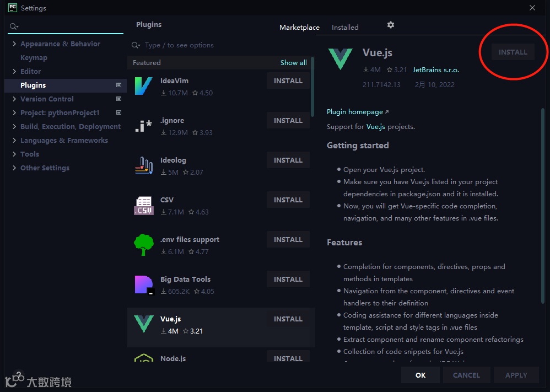Close the Settings dialog
The height and width of the screenshot is (392, 550).
point(532,8)
